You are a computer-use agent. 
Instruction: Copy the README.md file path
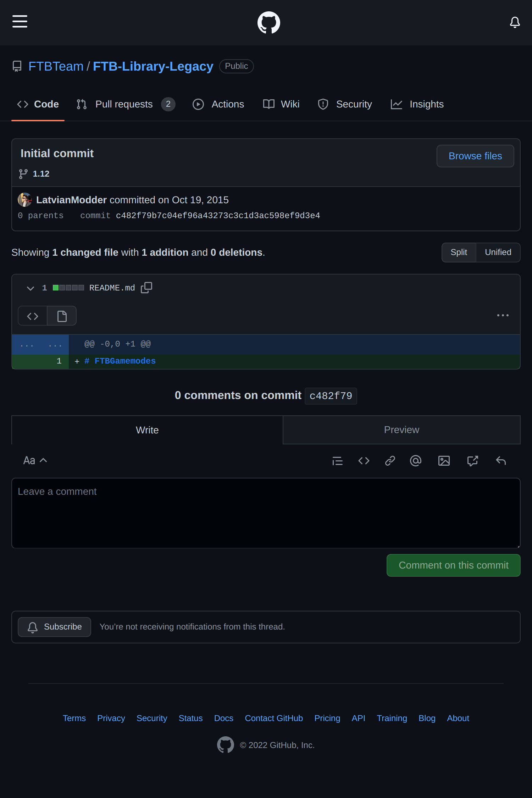[146, 288]
